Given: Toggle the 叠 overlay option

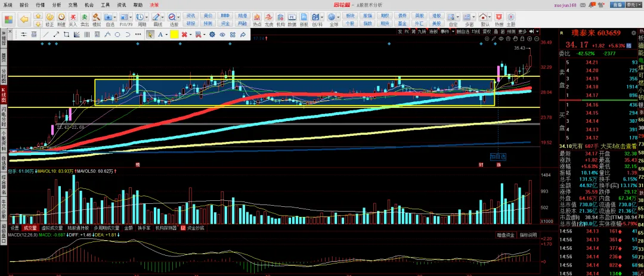Looking at the screenshot, I should [496, 31].
